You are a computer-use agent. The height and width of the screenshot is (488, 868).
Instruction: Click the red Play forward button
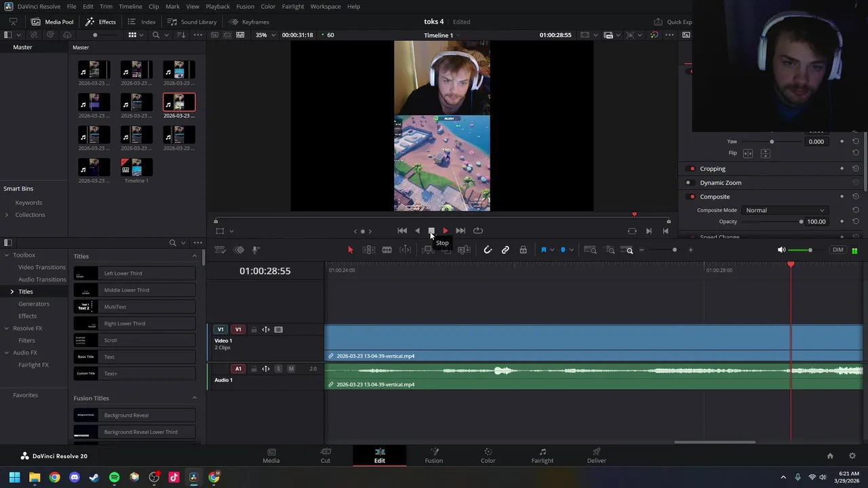point(446,231)
